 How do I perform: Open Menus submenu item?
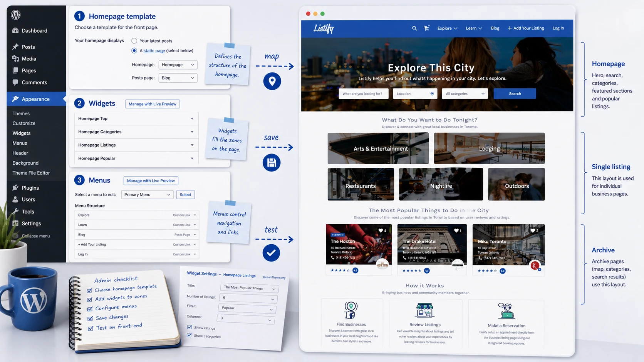20,143
